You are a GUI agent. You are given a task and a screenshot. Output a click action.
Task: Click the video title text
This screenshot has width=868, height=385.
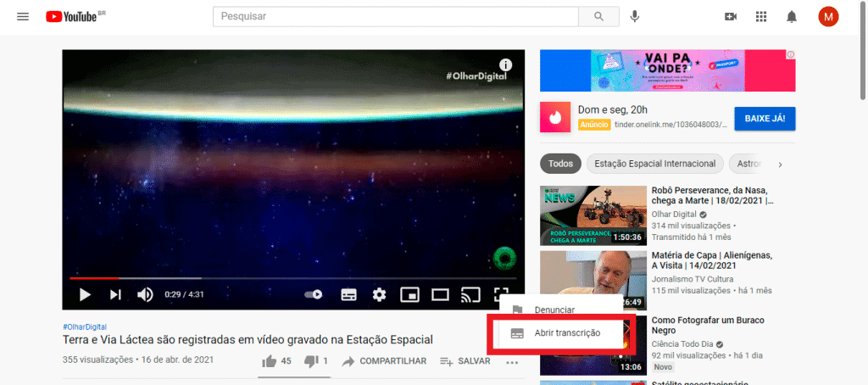(x=248, y=339)
